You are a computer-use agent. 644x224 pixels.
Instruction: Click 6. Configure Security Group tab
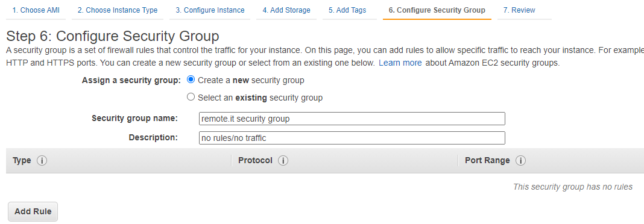pyautogui.click(x=437, y=10)
